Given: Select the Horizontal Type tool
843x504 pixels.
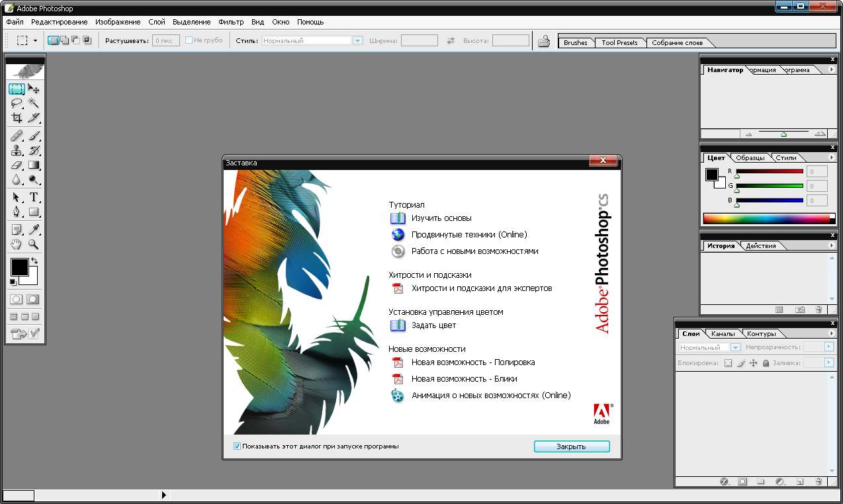Looking at the screenshot, I should point(33,197).
